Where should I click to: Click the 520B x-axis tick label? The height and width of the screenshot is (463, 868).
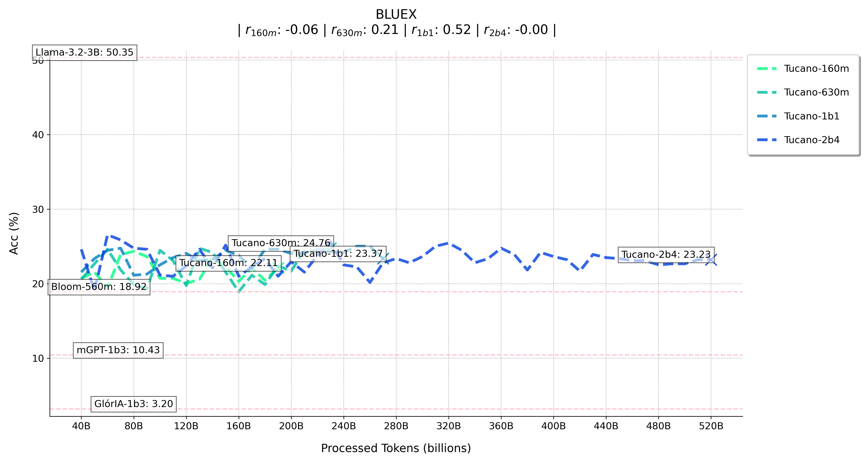pyautogui.click(x=711, y=426)
